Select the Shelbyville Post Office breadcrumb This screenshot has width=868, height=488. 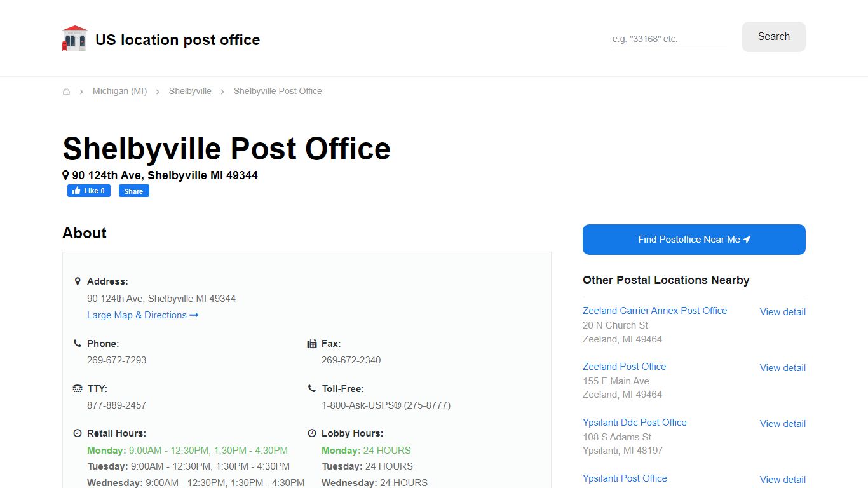pyautogui.click(x=278, y=91)
